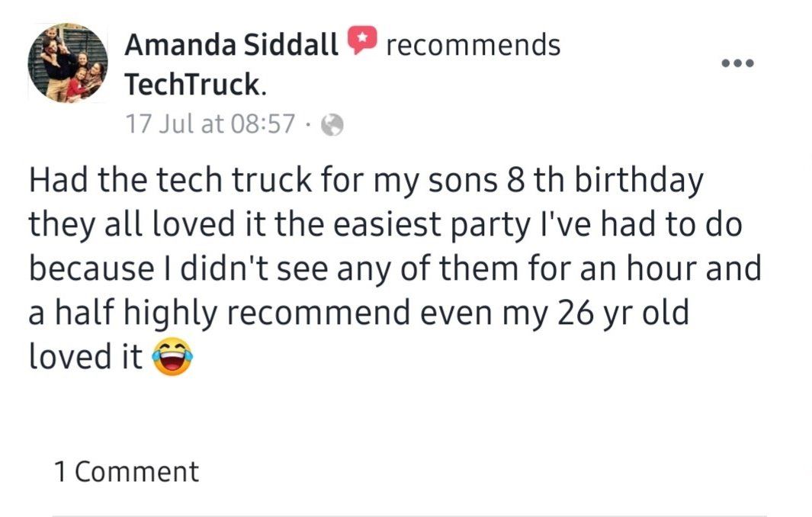This screenshot has height=517, width=812.
Task: Visit the TechTruck page link
Action: pos(194,85)
